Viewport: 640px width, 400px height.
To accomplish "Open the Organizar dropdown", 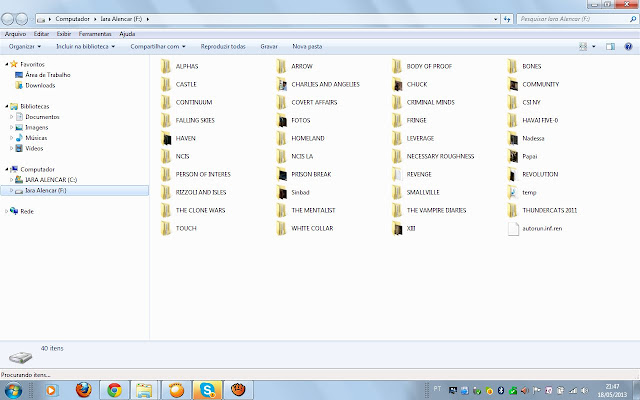I will pyautogui.click(x=25, y=47).
